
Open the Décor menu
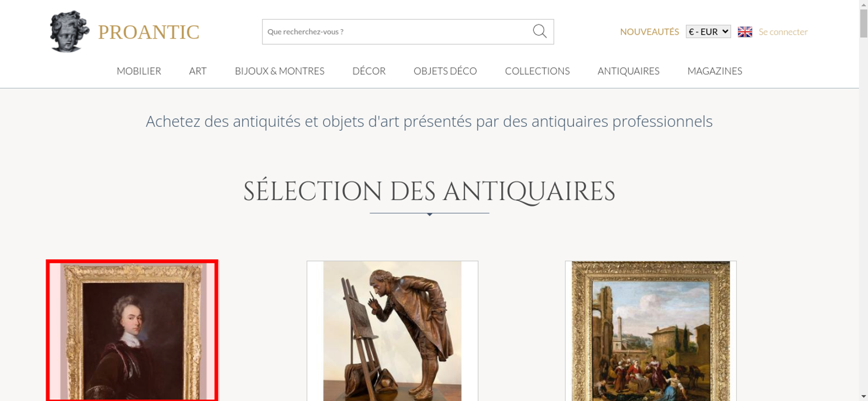(369, 71)
